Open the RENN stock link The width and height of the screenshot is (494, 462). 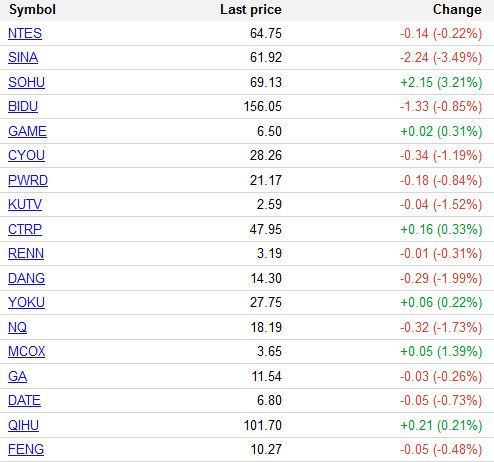click(26, 253)
